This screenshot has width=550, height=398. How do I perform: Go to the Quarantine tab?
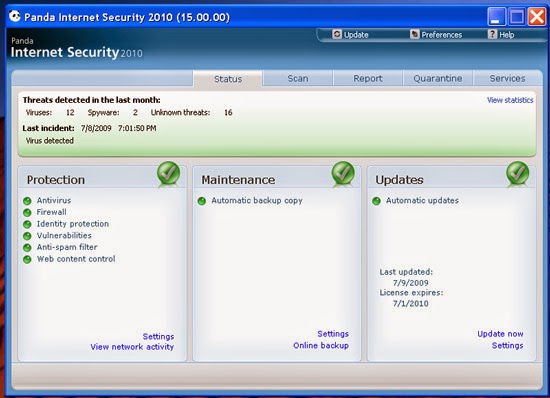437,78
